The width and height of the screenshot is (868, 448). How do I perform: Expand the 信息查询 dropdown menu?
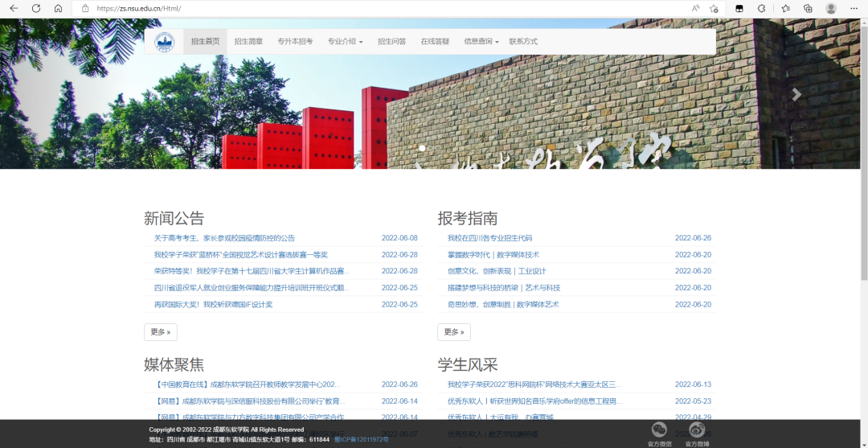pos(481,42)
